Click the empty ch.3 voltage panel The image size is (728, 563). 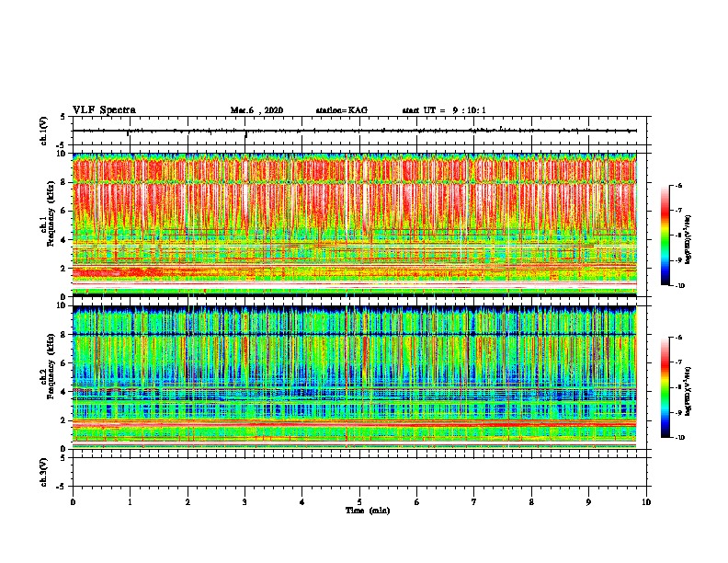tap(359, 472)
